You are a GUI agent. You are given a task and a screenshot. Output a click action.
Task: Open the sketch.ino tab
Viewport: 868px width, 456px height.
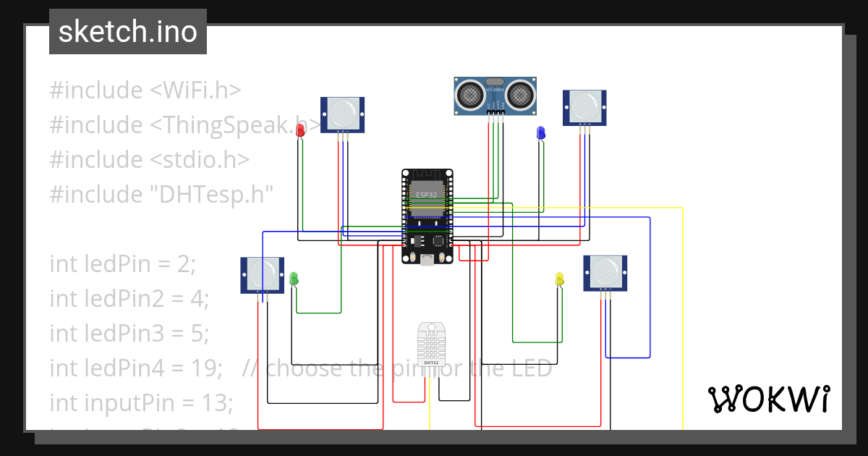[x=127, y=31]
